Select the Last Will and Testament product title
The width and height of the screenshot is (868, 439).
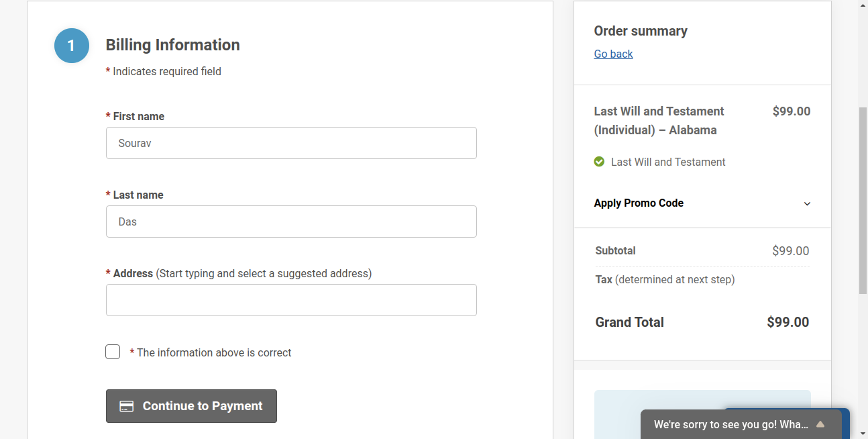[659, 121]
